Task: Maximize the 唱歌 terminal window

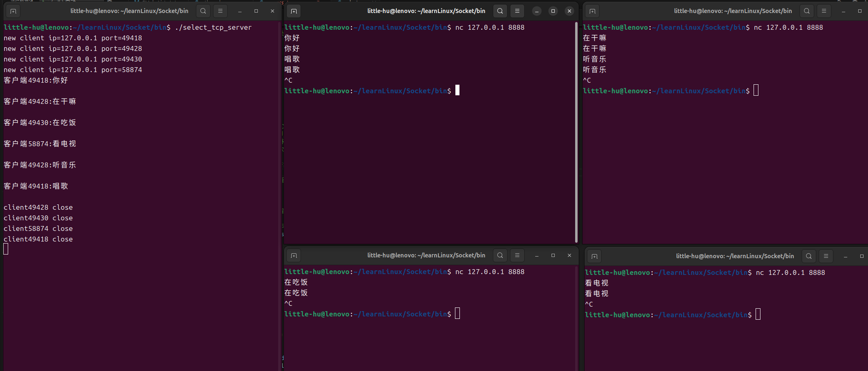Action: tap(553, 11)
